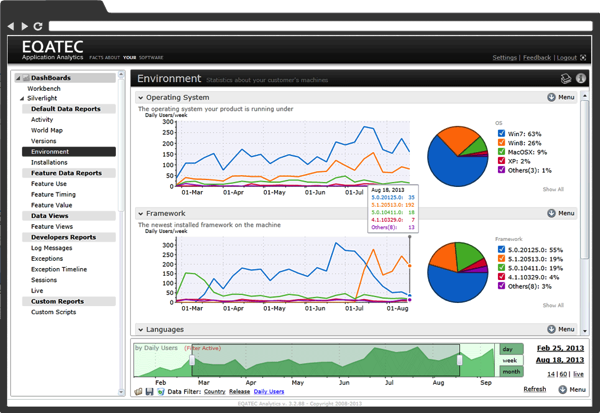Open Feature Use report
The height and width of the screenshot is (413, 600).
coord(49,184)
